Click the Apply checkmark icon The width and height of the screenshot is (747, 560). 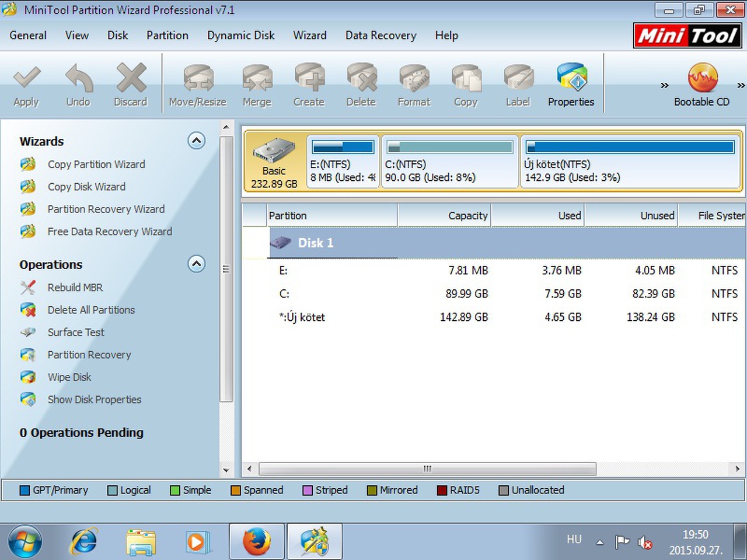[27, 78]
